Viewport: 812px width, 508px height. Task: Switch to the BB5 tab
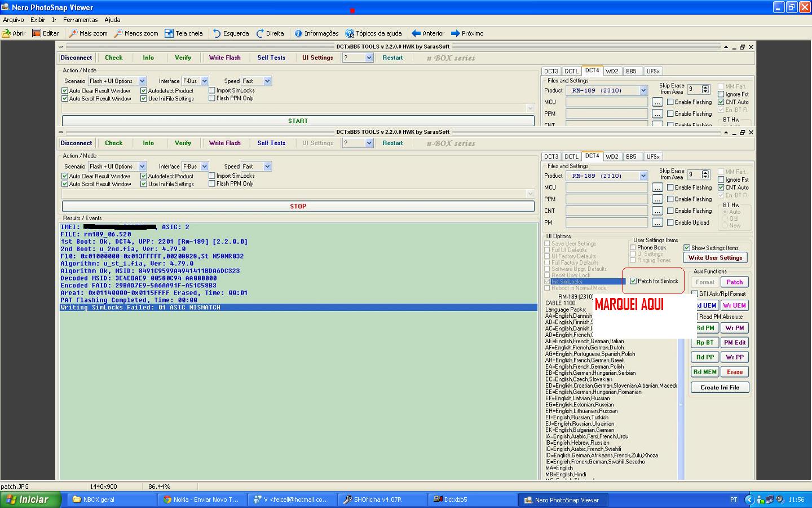pyautogui.click(x=631, y=156)
